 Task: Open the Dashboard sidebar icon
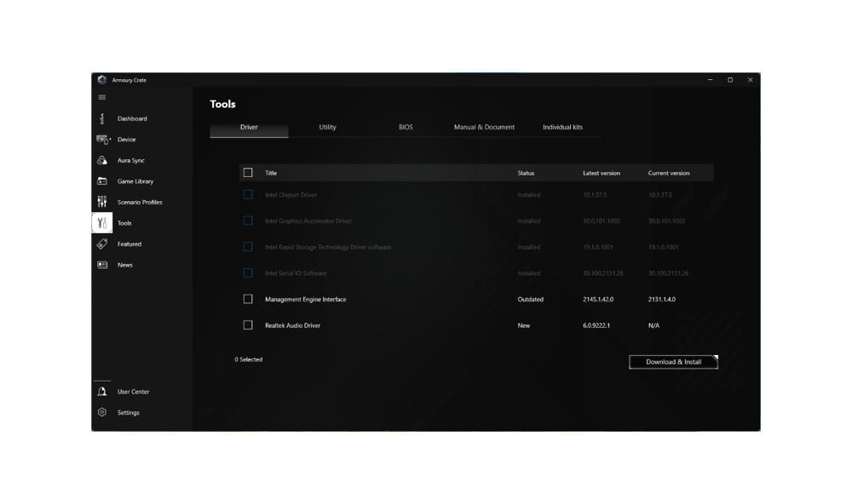click(101, 118)
